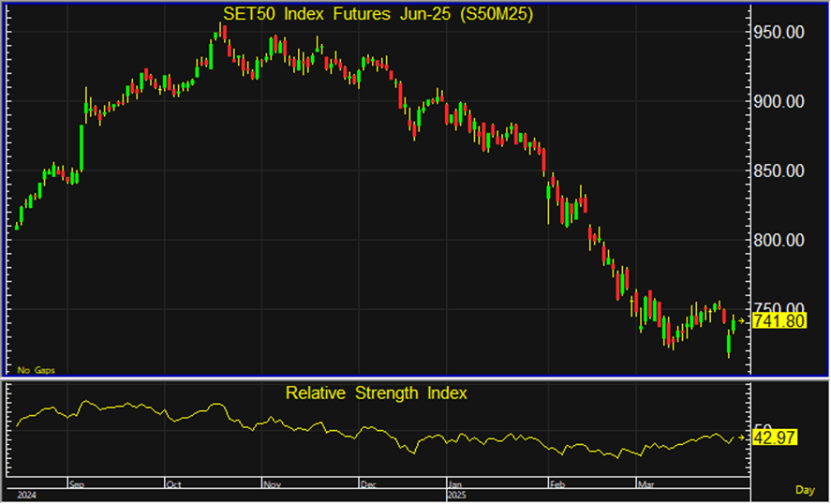Click the 741.80 current price label

tap(779, 321)
